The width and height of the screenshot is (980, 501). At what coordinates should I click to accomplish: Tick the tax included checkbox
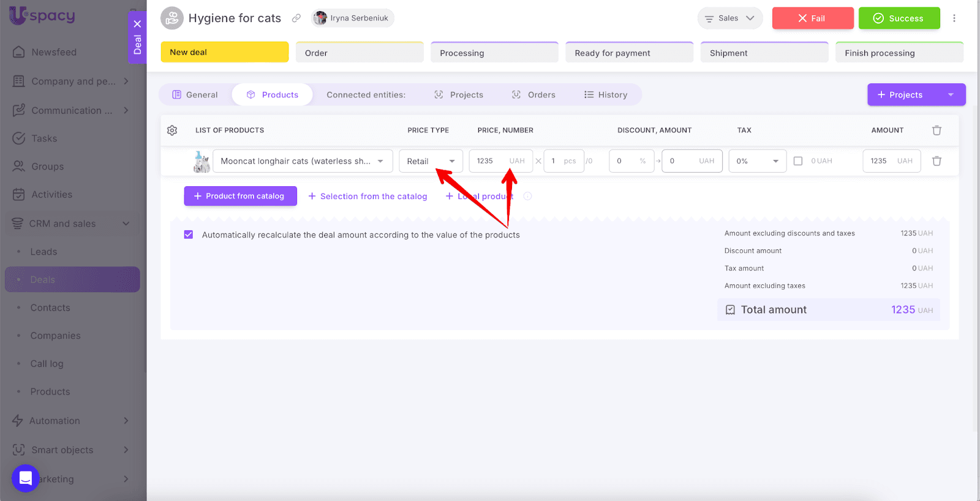[x=797, y=161]
